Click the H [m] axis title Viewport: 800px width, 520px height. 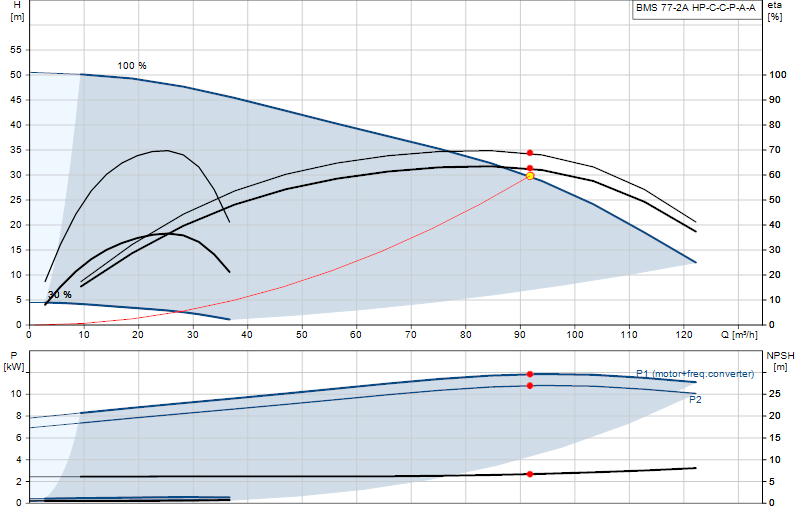[17, 11]
